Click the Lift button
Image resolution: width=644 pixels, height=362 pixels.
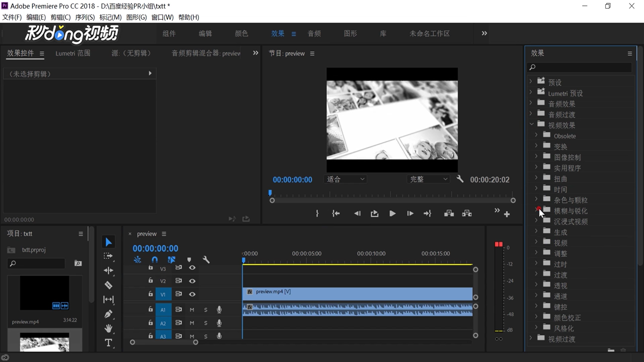pos(449,214)
